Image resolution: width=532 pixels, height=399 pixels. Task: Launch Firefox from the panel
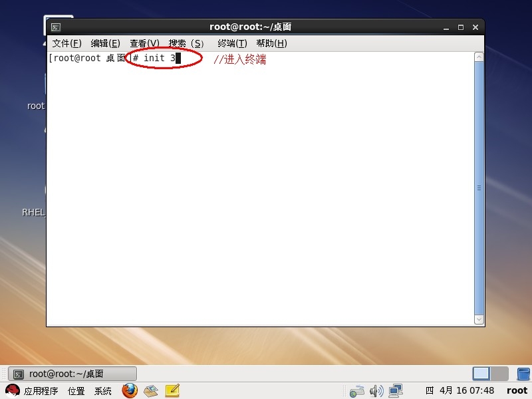click(x=130, y=391)
